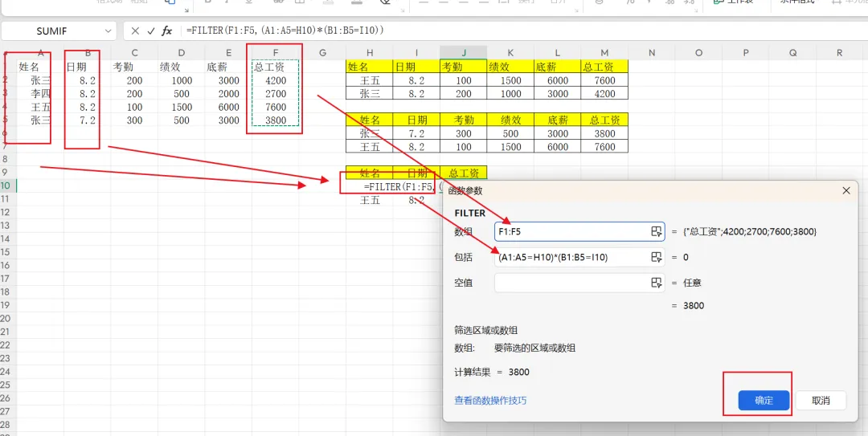Select row 15 header
Screen dimensions: 868x436
8,252
